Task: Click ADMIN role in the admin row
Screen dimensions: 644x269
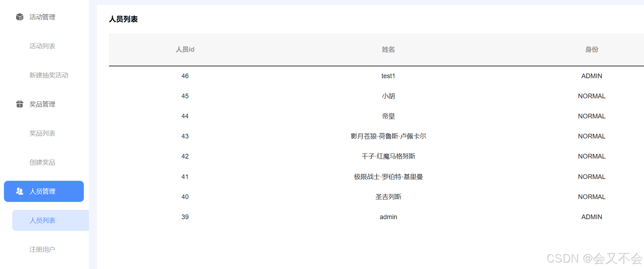Action: click(x=592, y=217)
